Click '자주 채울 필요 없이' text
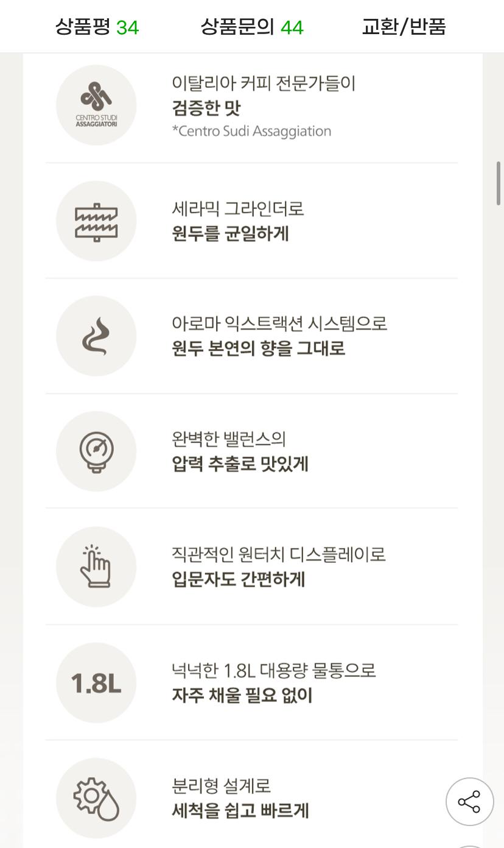Viewport: 504px width, 848px height. [242, 695]
